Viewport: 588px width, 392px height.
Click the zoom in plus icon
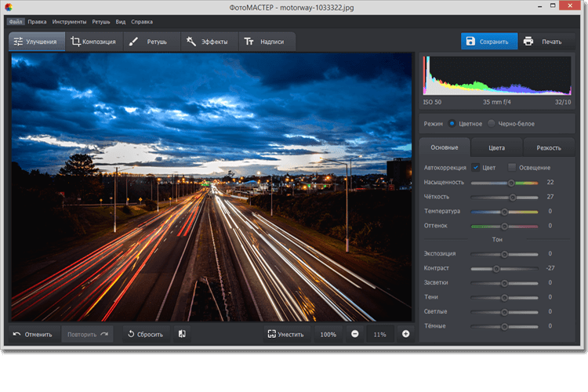coord(405,334)
